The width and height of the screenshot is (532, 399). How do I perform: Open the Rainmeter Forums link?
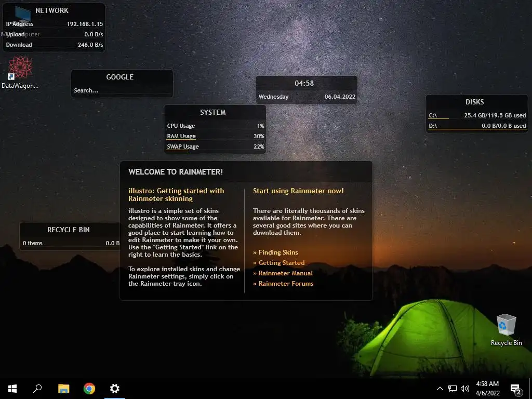pos(286,284)
